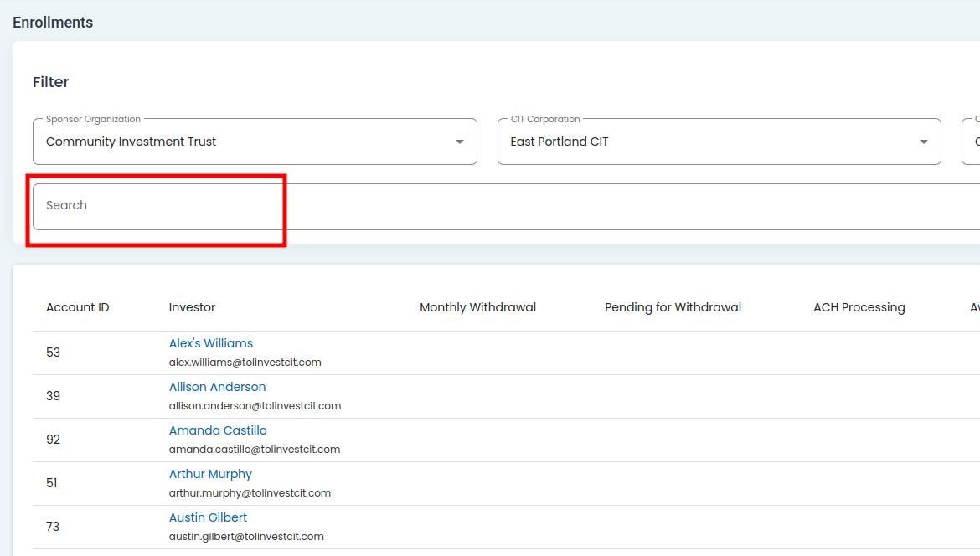Select Amanda Castillo investor name
The height and width of the screenshot is (556, 980).
pyautogui.click(x=218, y=430)
